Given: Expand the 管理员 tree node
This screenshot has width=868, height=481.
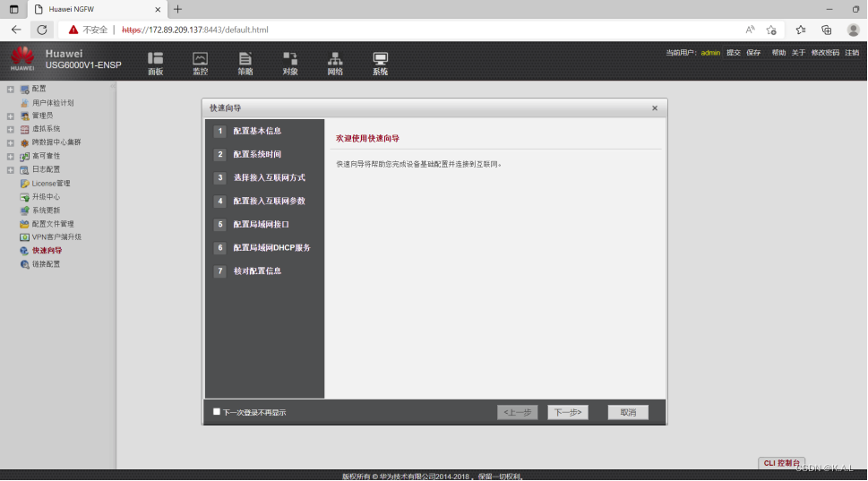Looking at the screenshot, I should (11, 116).
